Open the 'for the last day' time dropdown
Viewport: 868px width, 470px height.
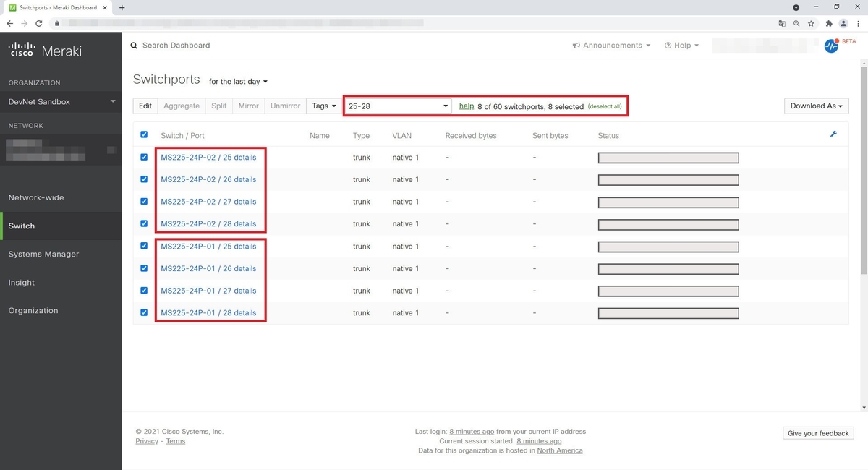238,82
